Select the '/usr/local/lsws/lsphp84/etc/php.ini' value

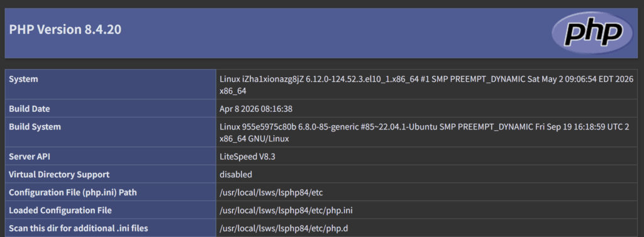pyautogui.click(x=286, y=211)
